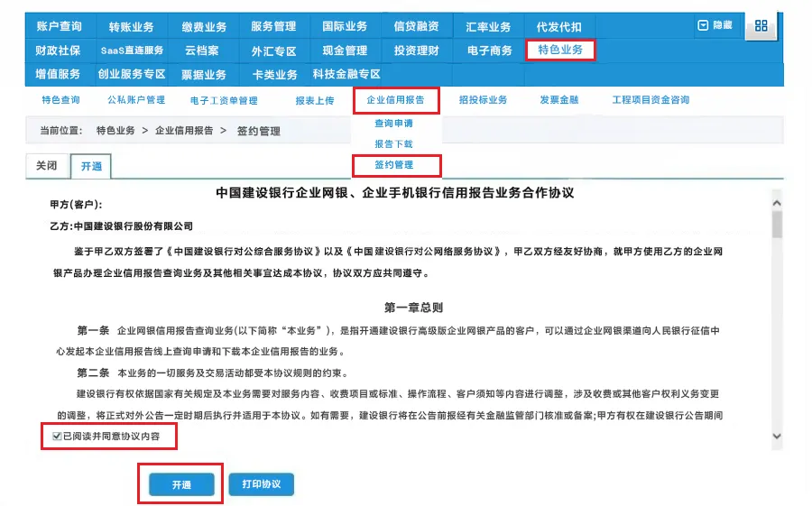This screenshot has width=812, height=506.
Task: Open the 卡类业务 menu
Action: tap(274, 75)
